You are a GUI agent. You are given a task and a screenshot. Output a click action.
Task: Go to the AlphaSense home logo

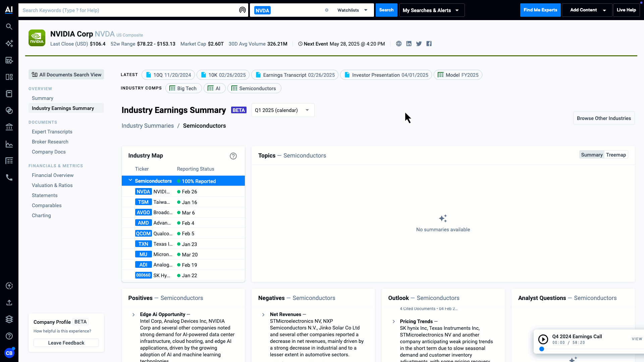(9, 10)
